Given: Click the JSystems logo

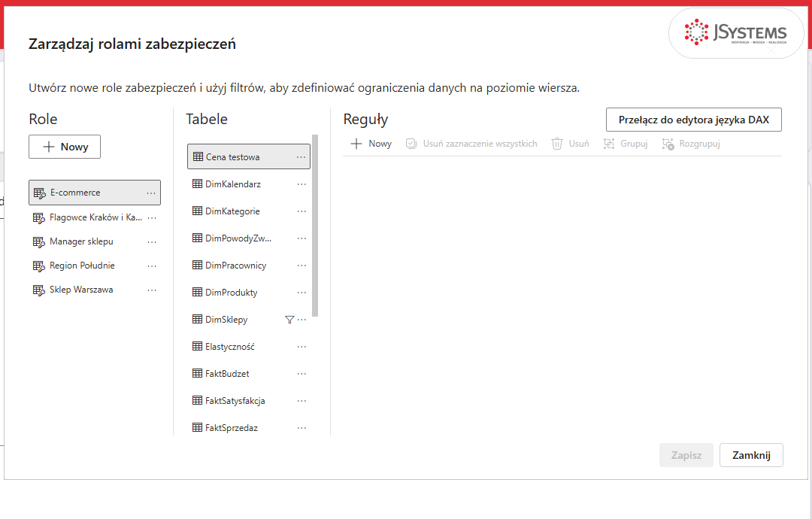Looking at the screenshot, I should pyautogui.click(x=736, y=32).
